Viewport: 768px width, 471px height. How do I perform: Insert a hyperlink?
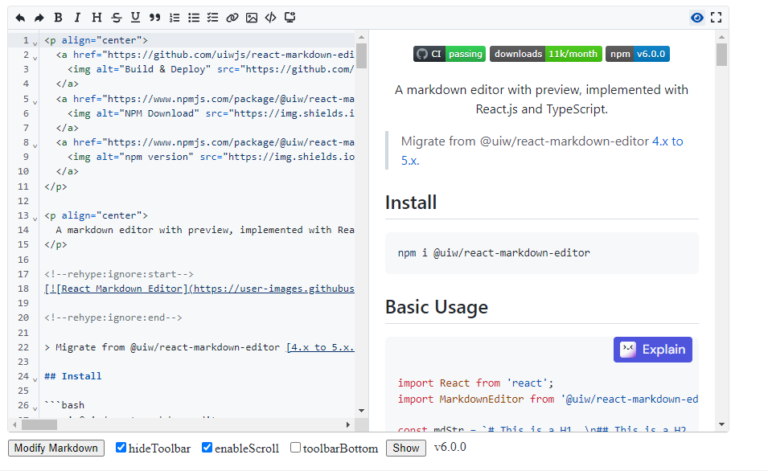[x=232, y=18]
